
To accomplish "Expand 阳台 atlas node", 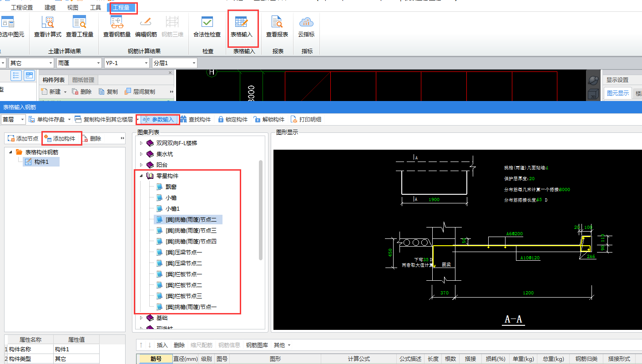I will point(141,165).
